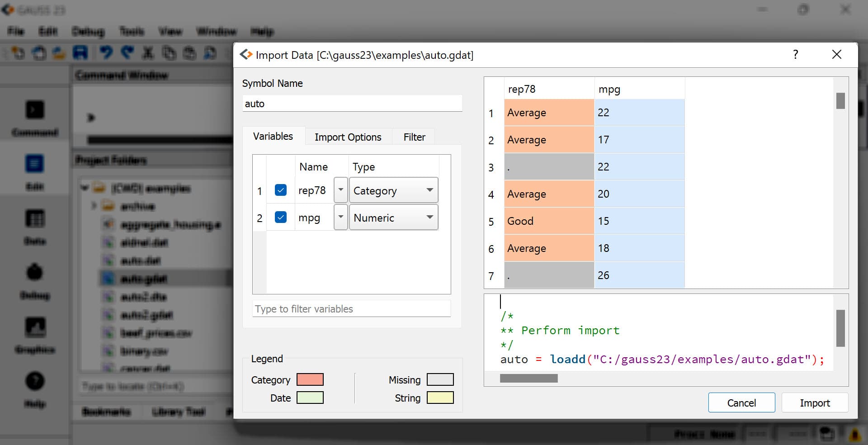Screen dimensions: 868x445
Task: Open the Graphics page icon in sidebar
Action: tap(35, 335)
